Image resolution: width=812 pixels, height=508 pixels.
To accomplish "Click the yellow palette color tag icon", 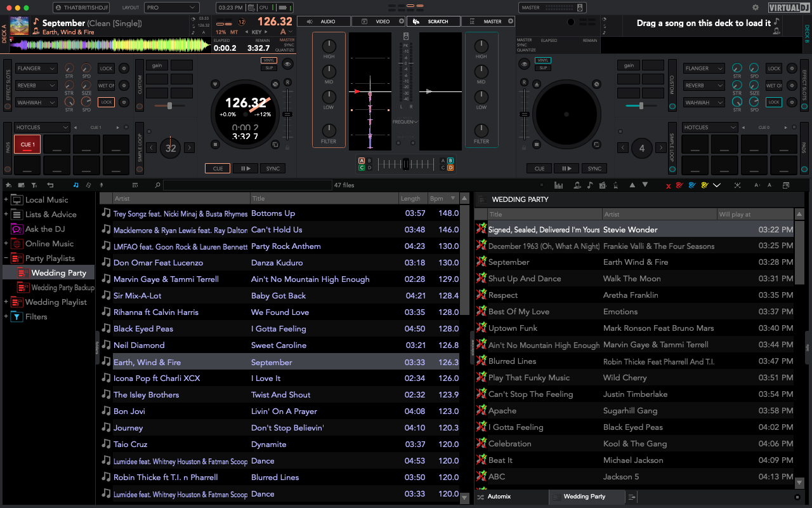I will click(705, 185).
